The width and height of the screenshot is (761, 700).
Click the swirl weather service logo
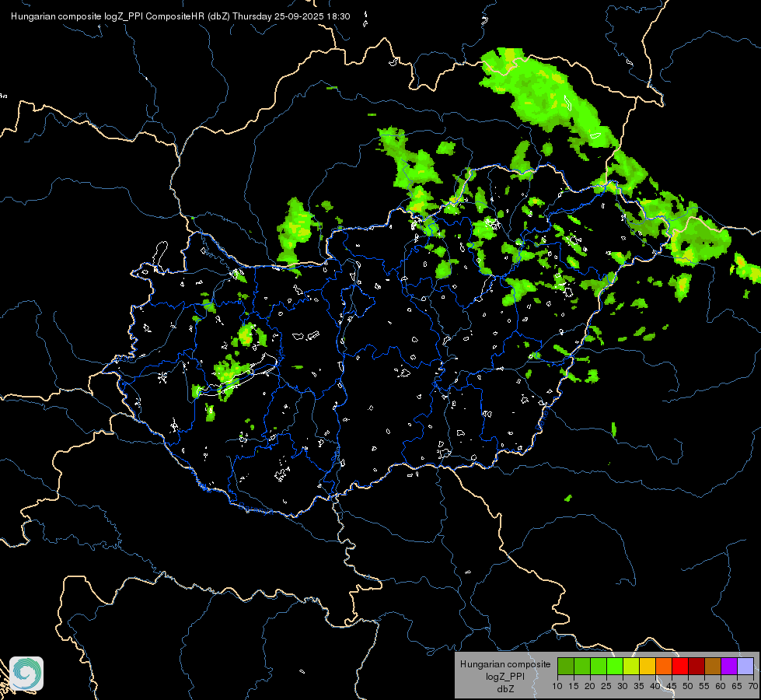(x=26, y=674)
